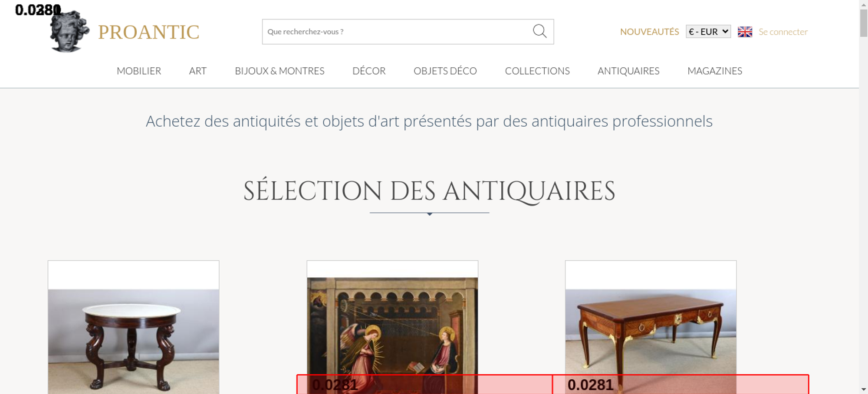Screen dimensions: 868x394
Task: Go to the Antiquaires section
Action: 628,71
